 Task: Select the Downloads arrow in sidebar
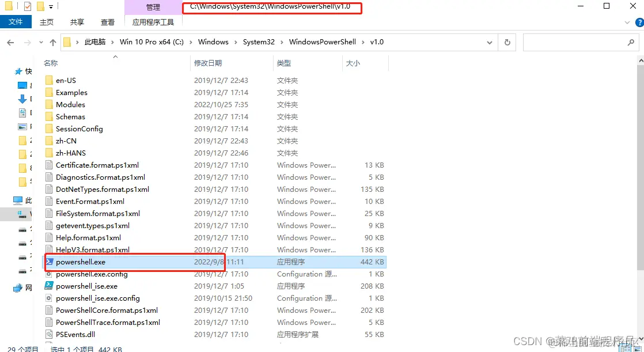point(22,99)
